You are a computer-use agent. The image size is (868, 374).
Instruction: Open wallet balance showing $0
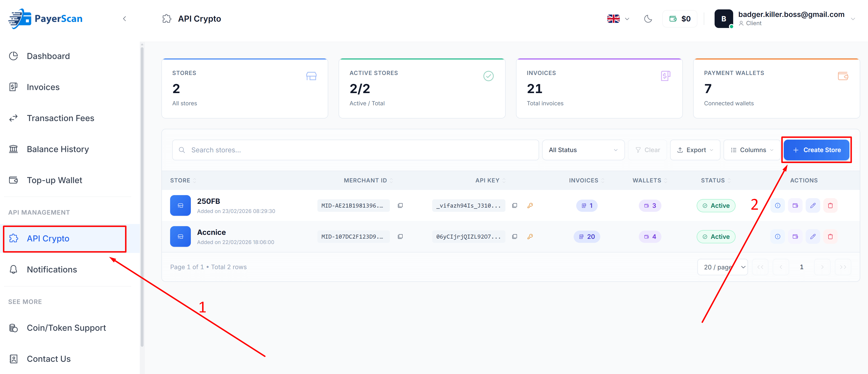coord(680,19)
